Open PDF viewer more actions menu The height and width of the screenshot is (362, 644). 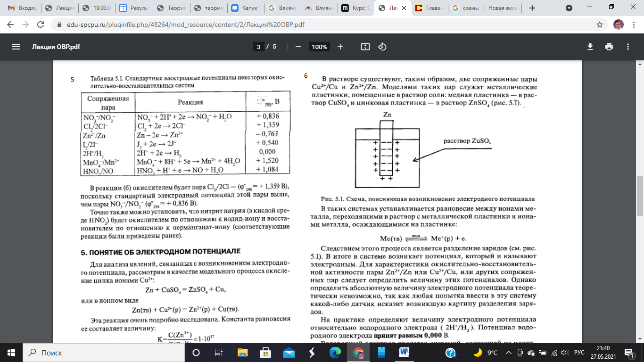(628, 47)
